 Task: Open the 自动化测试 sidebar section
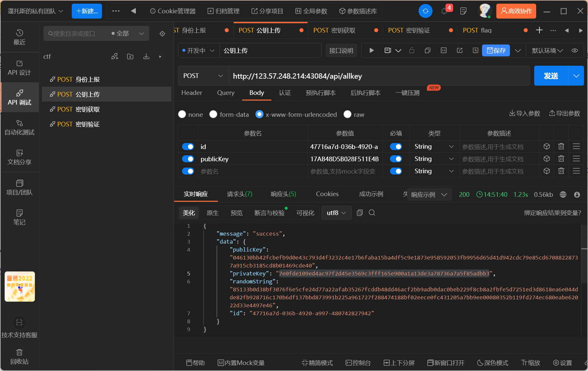[x=20, y=127]
